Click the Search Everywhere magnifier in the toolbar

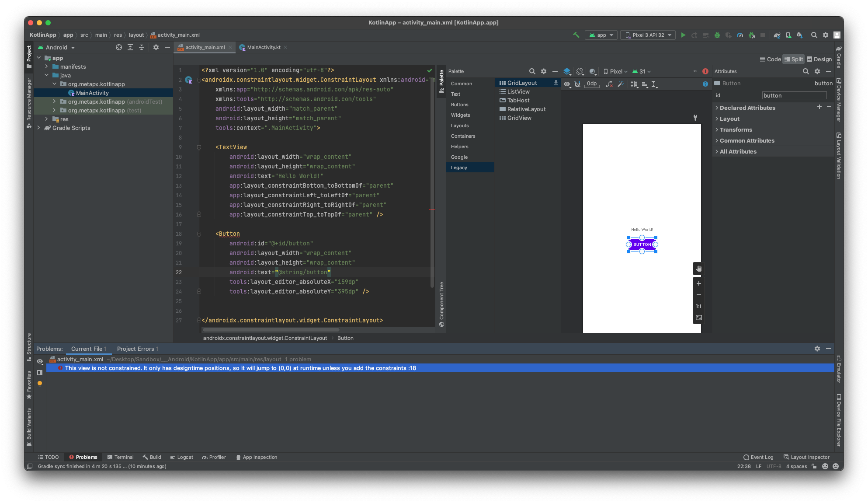click(x=814, y=35)
